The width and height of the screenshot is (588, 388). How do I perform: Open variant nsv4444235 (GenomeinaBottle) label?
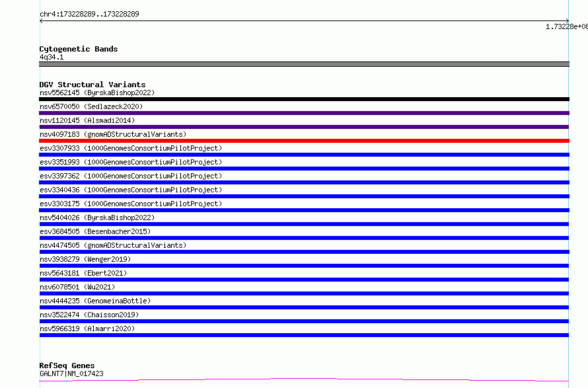coord(95,301)
